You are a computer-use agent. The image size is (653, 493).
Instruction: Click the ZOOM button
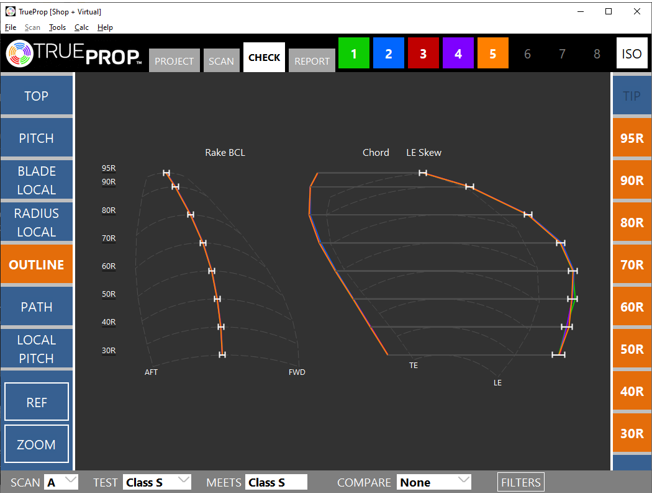[x=36, y=444]
